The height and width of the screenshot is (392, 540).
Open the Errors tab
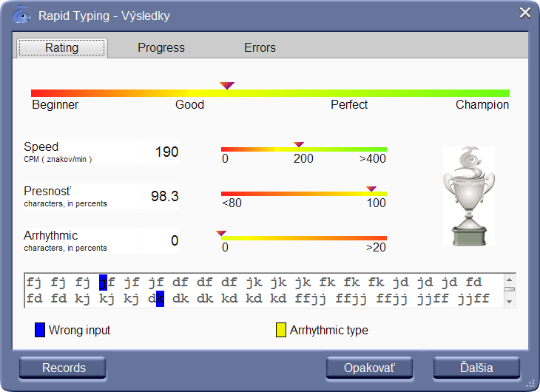coord(260,47)
